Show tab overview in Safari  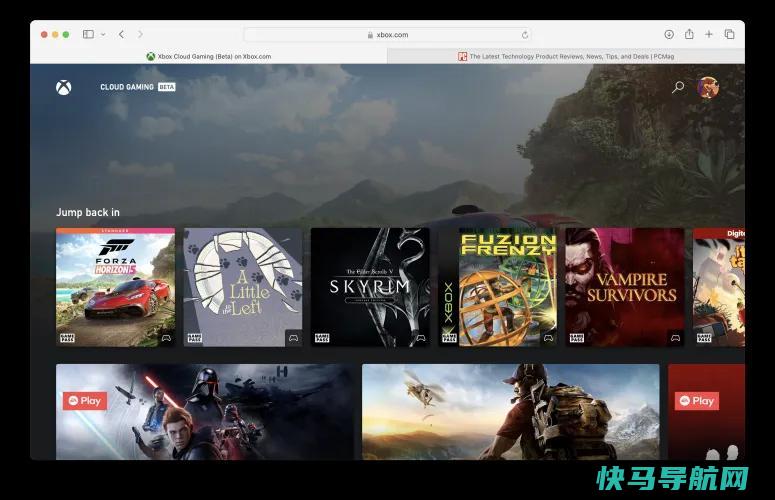click(x=730, y=34)
